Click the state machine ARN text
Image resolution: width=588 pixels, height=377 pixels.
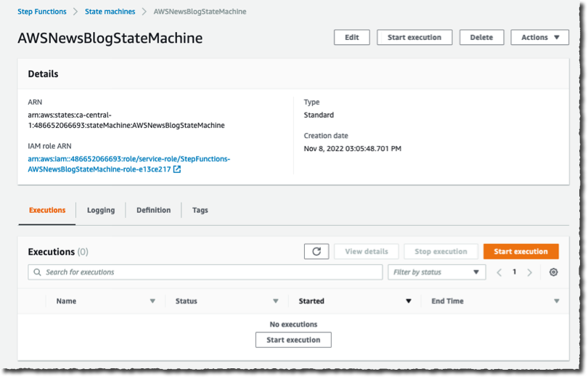click(x=126, y=120)
